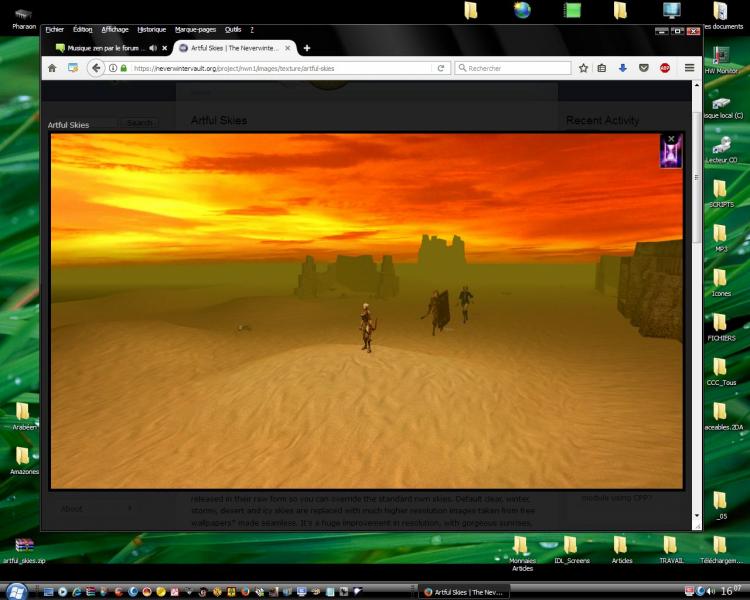Viewport: 750px width, 600px height.
Task: Open the Amazones desktop folder
Action: (23, 460)
